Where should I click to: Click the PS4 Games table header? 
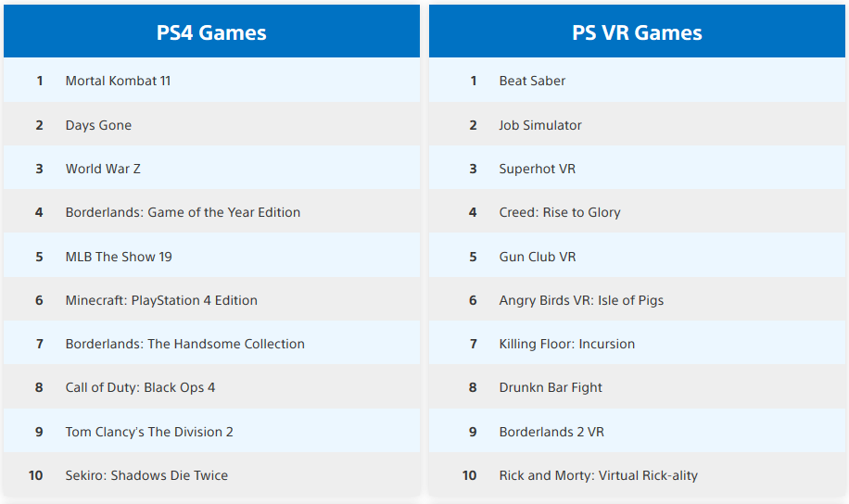point(211,33)
